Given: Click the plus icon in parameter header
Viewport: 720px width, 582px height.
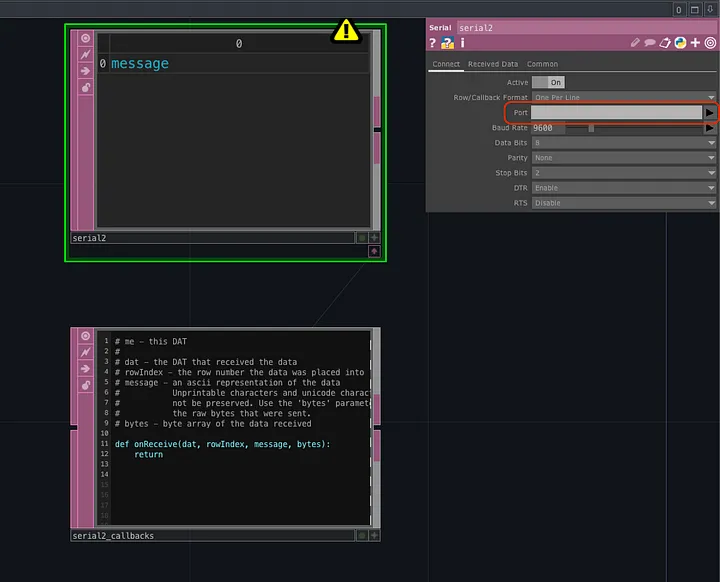Looking at the screenshot, I should pyautogui.click(x=695, y=43).
